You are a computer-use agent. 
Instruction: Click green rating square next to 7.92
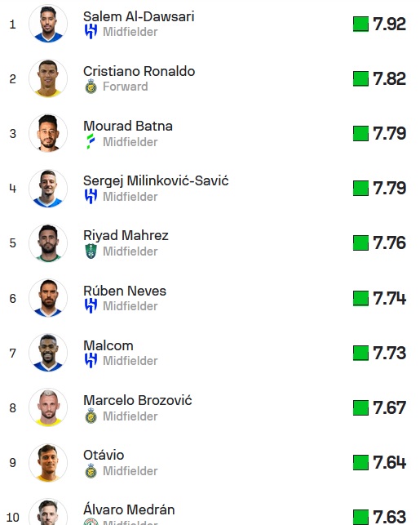tap(360, 24)
